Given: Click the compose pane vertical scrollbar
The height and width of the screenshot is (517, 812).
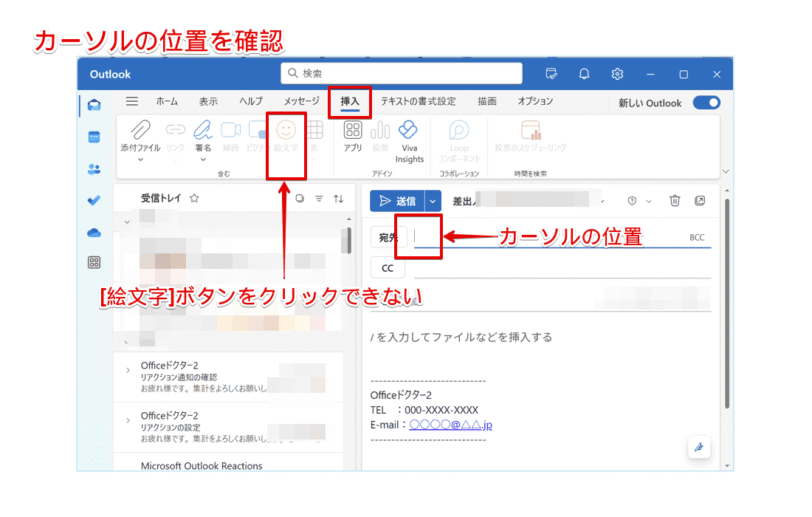Looking at the screenshot, I should click(x=727, y=304).
